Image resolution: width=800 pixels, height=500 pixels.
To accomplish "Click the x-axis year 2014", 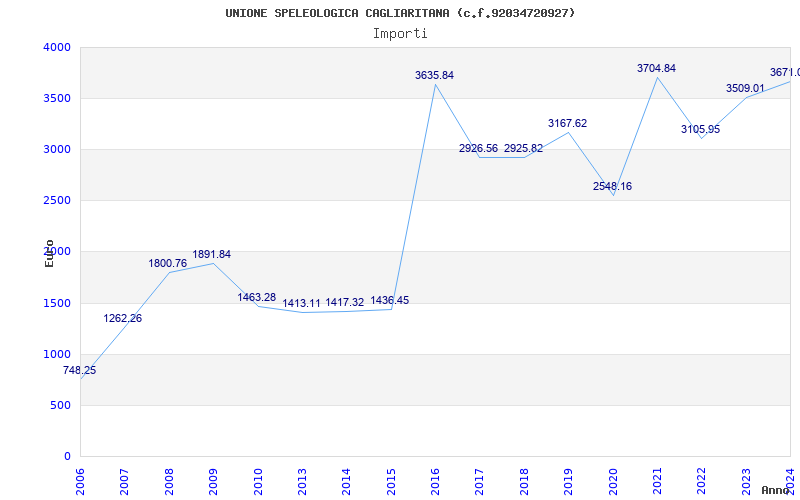I will [x=346, y=482].
